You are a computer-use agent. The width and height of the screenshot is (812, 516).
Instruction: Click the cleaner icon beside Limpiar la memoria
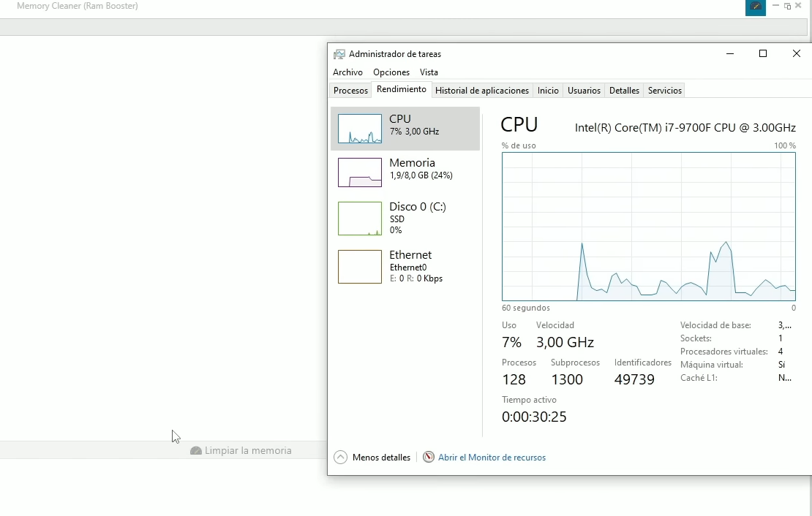[196, 451]
